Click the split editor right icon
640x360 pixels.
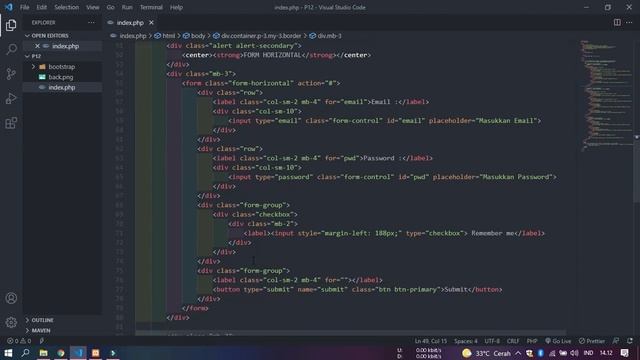click(x=617, y=22)
